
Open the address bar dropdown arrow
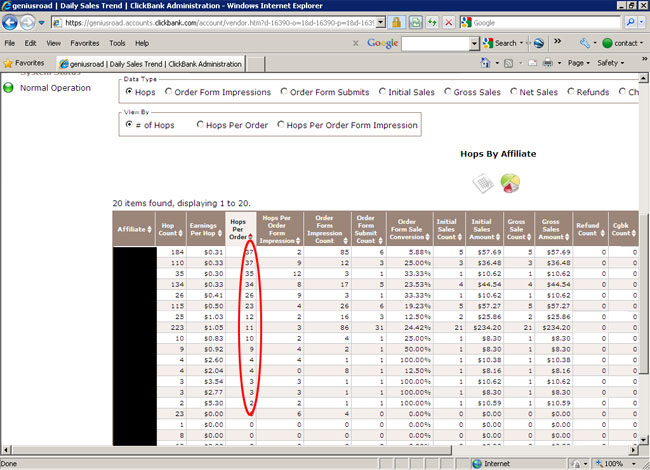click(381, 23)
